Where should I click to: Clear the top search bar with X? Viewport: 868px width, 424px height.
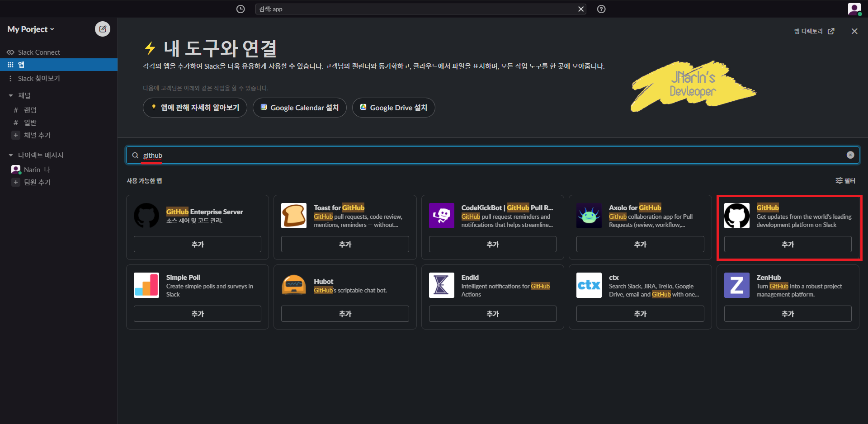(581, 9)
